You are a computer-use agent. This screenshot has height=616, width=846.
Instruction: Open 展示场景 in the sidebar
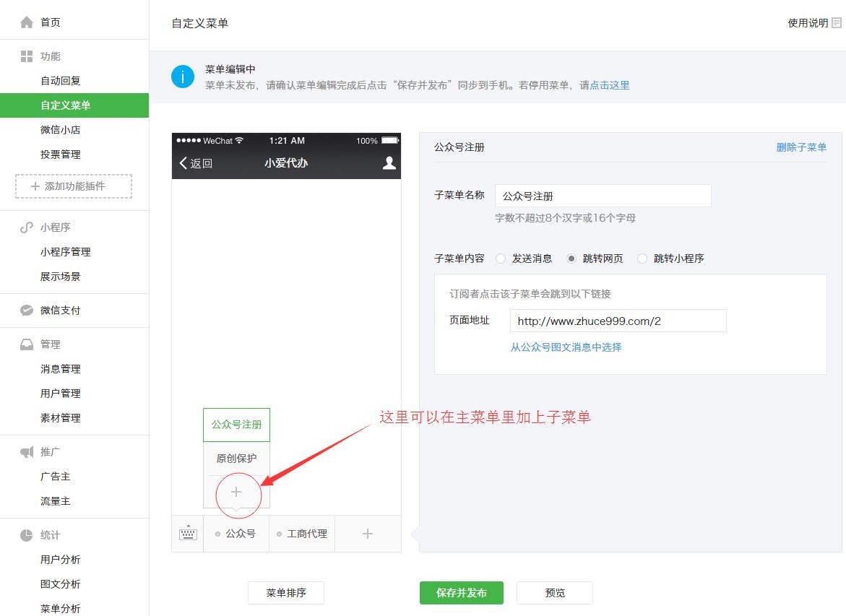coord(61,277)
